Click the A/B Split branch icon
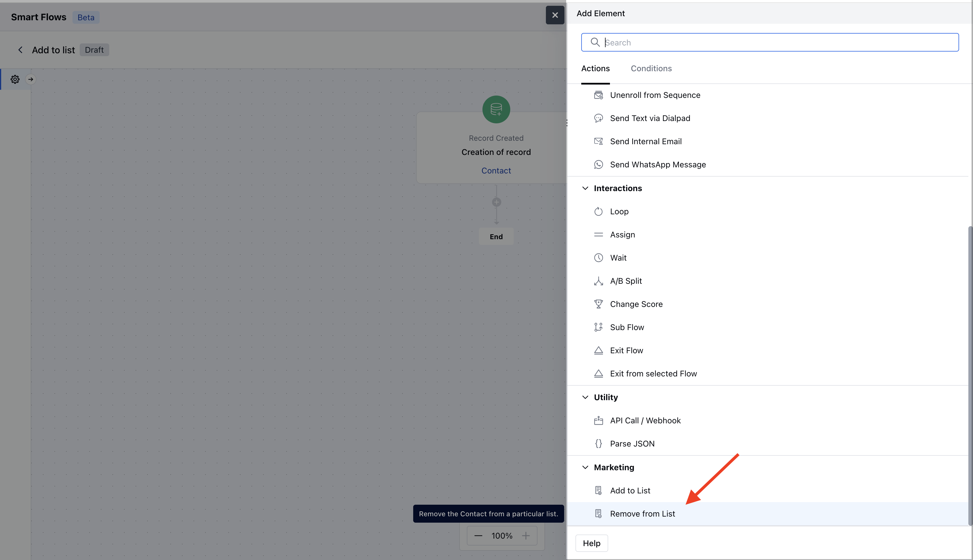This screenshot has height=560, width=973. (599, 281)
